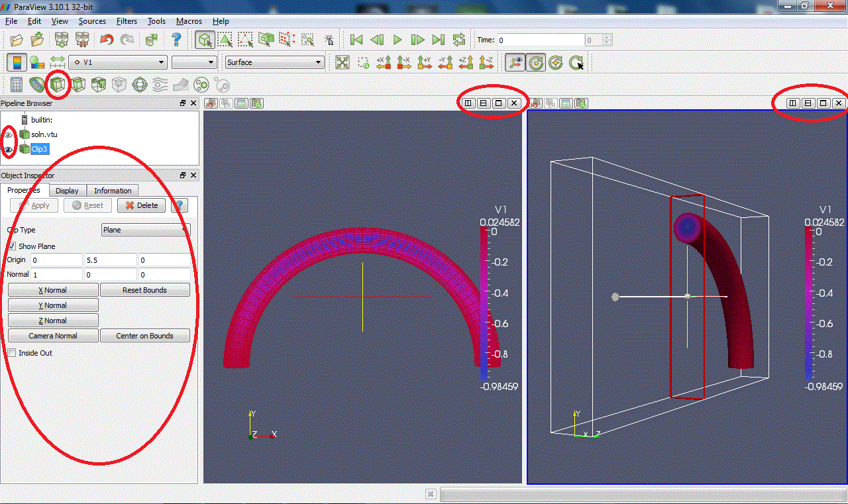The image size is (848, 504).
Task: Set view direction to -Y
Action: [x=446, y=63]
